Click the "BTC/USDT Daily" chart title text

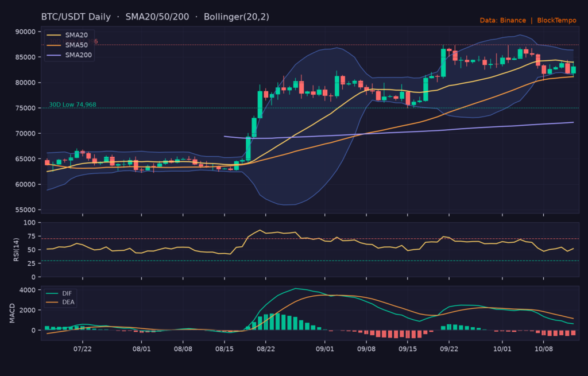[76, 17]
